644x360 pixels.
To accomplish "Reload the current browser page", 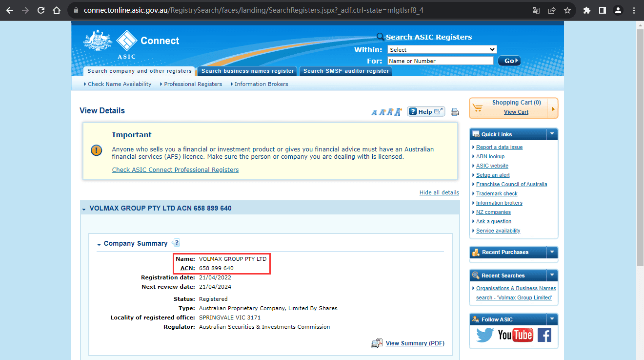I will (x=41, y=10).
